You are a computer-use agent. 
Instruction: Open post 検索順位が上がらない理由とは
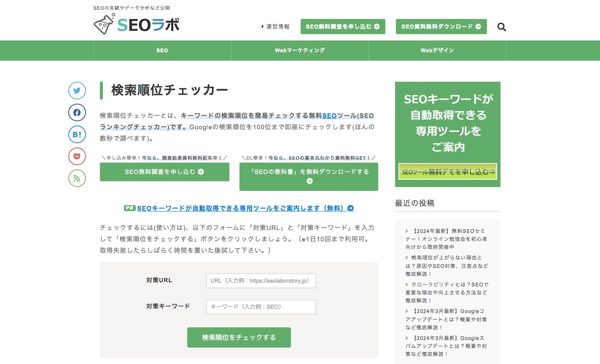click(x=446, y=266)
